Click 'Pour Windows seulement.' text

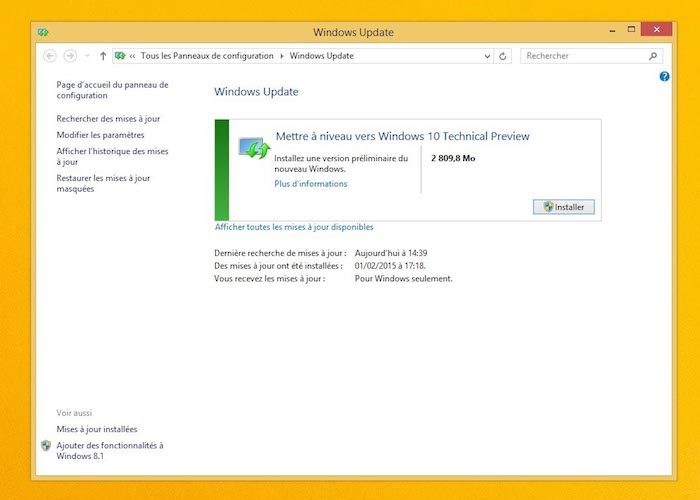tap(404, 279)
